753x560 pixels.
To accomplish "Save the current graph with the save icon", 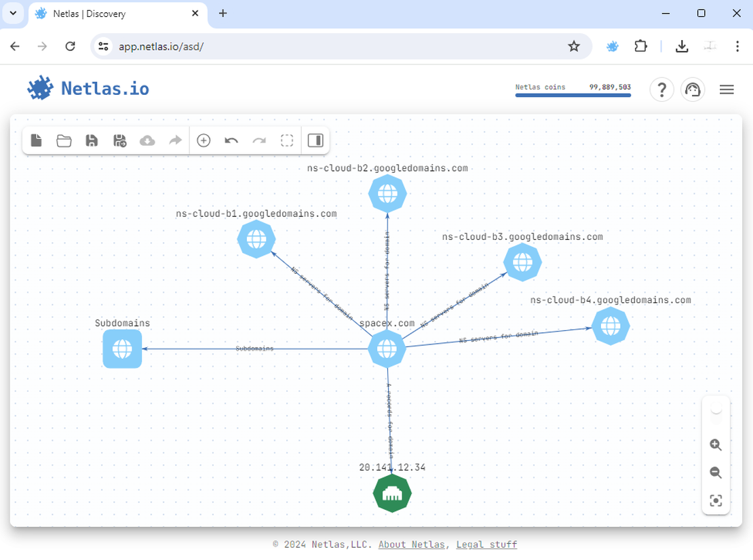I will coord(92,140).
